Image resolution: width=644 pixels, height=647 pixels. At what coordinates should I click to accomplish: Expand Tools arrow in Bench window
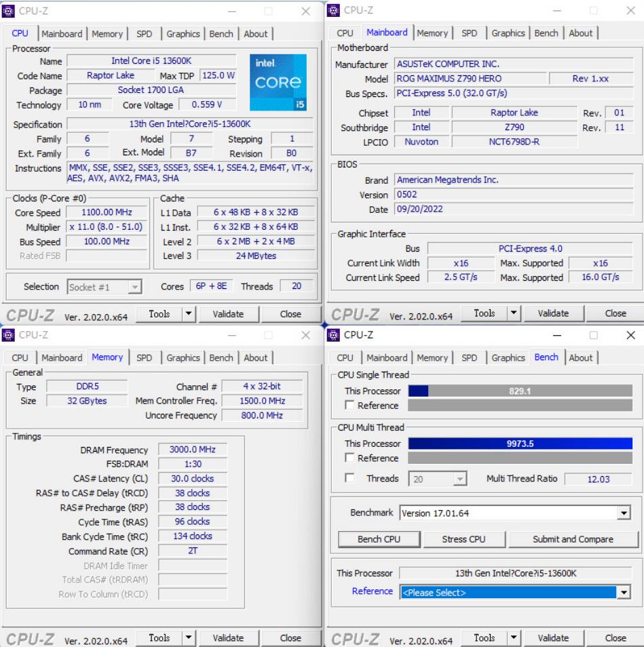[514, 638]
